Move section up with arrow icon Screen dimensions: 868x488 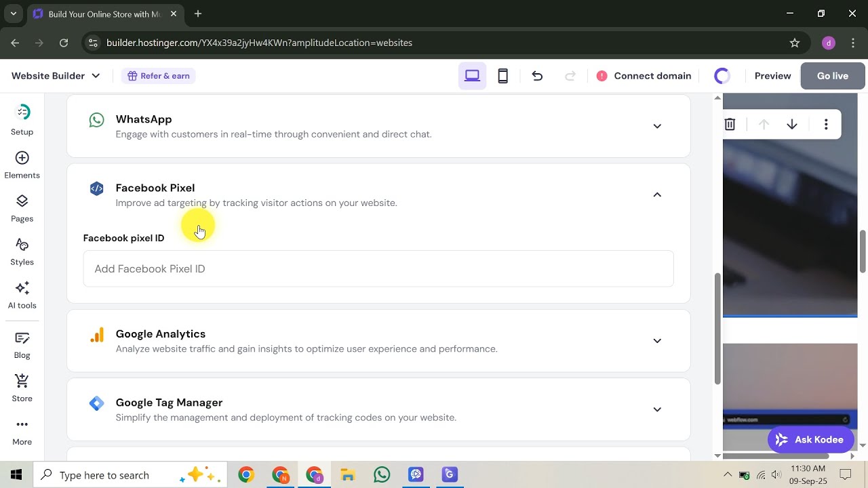tap(764, 124)
